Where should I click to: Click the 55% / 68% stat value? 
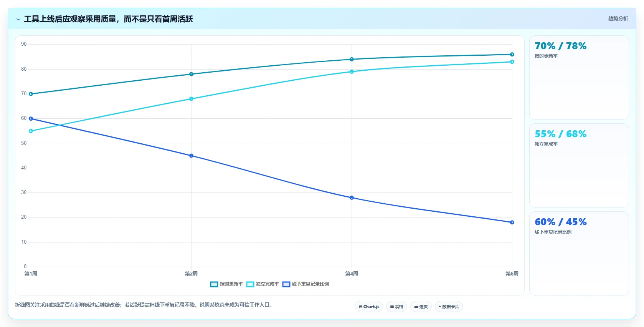click(561, 134)
